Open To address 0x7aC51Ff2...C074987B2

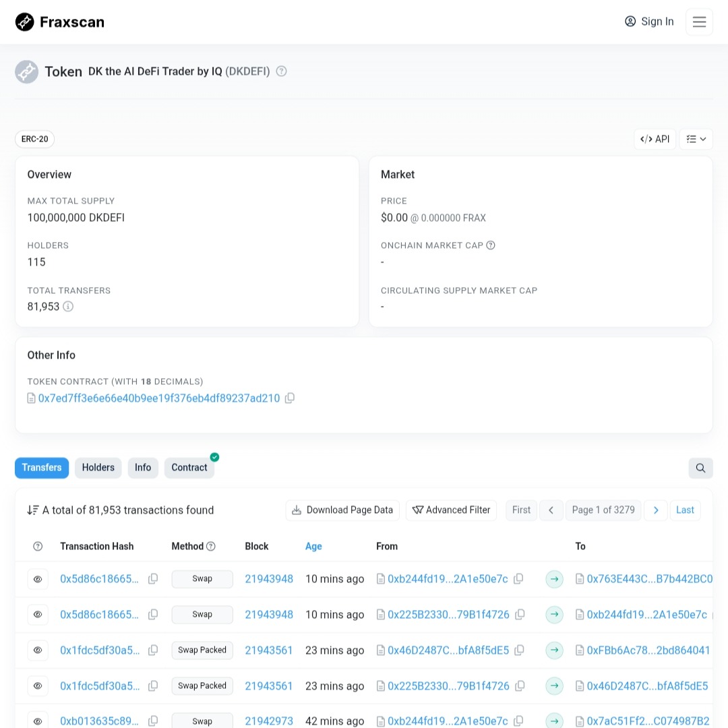click(648, 721)
